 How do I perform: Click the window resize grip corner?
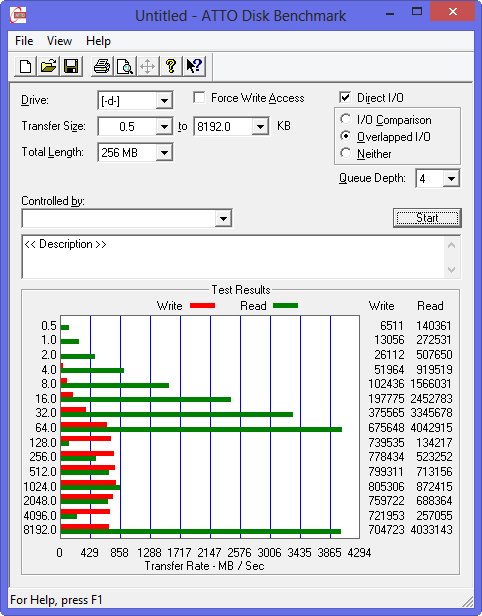click(467, 601)
